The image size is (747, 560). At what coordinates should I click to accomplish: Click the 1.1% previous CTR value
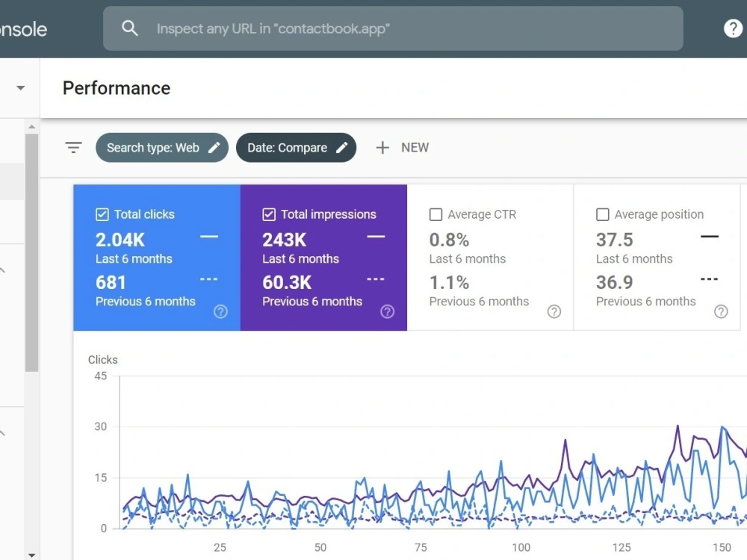449,282
